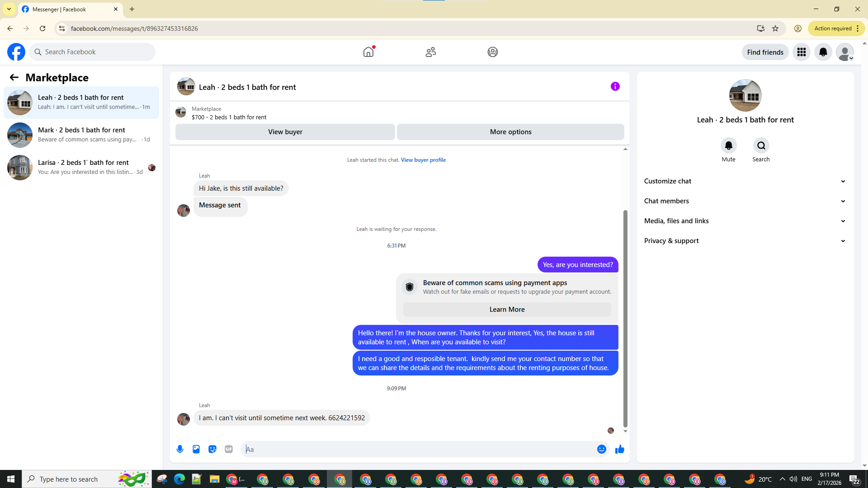Open the GIF picker icon
The image size is (868, 488).
coord(229,449)
